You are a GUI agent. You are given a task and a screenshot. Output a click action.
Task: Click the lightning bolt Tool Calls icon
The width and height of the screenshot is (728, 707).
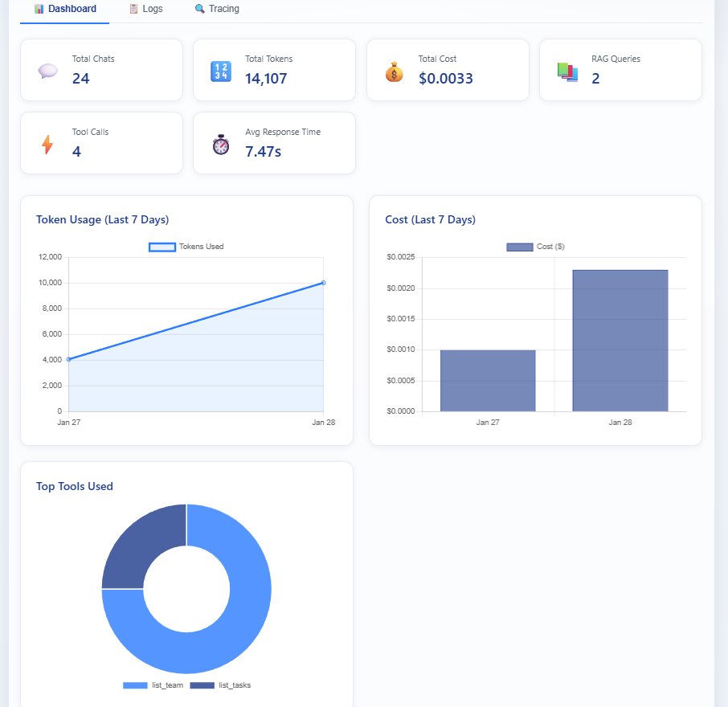coord(47,145)
